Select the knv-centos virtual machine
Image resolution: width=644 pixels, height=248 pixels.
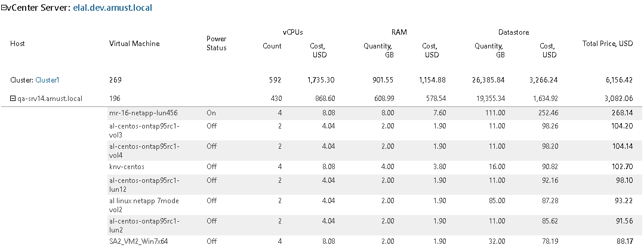coord(127,167)
